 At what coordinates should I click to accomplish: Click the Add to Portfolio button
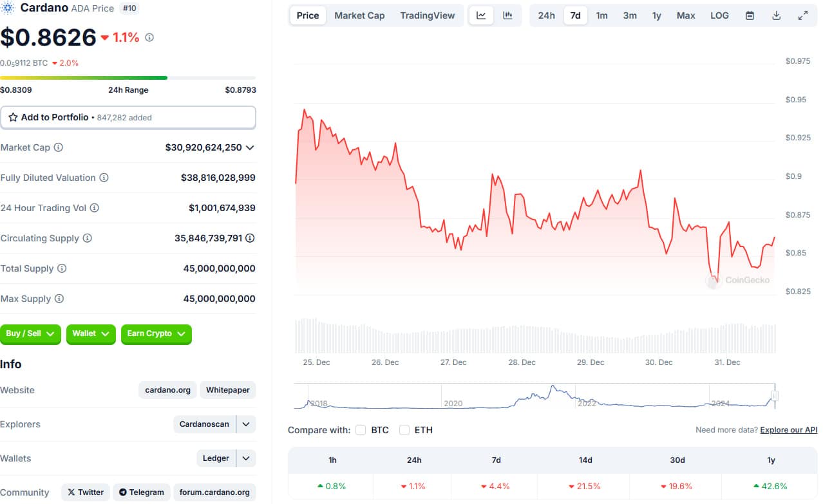pyautogui.click(x=128, y=118)
